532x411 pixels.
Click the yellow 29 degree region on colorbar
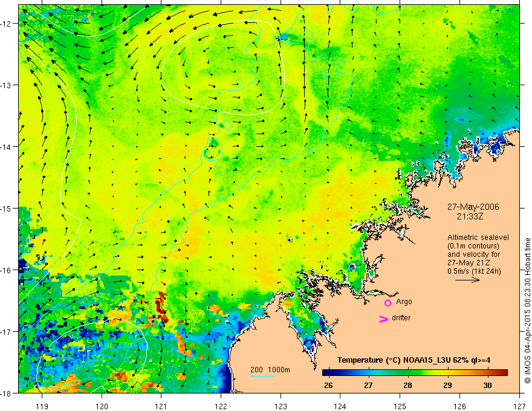[x=447, y=373]
